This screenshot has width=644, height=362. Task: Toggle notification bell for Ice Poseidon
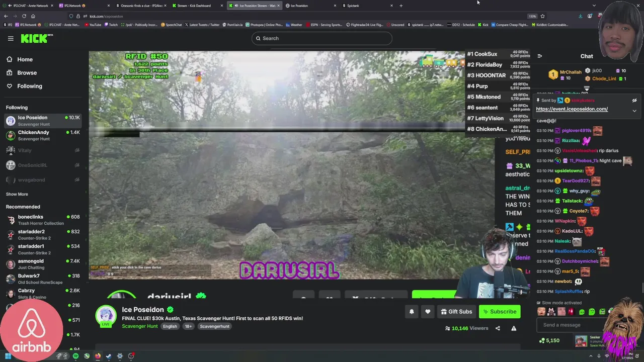412,312
